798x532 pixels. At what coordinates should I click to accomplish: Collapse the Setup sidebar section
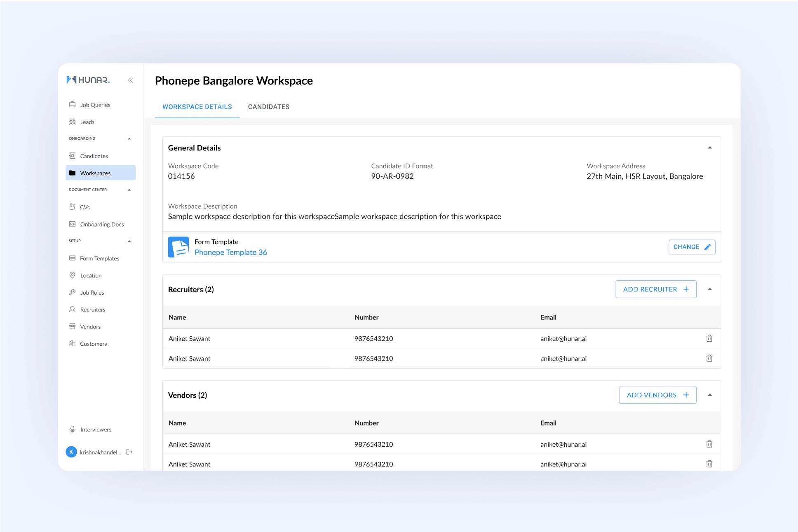pyautogui.click(x=129, y=241)
